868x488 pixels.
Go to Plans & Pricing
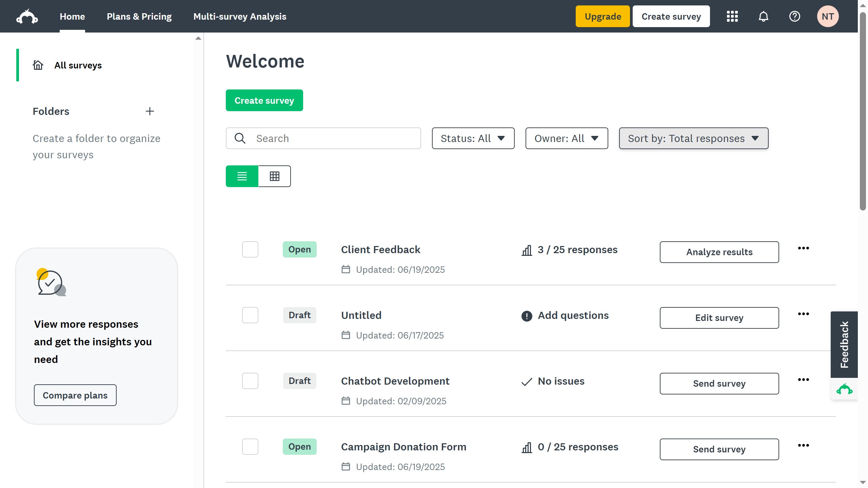(139, 16)
